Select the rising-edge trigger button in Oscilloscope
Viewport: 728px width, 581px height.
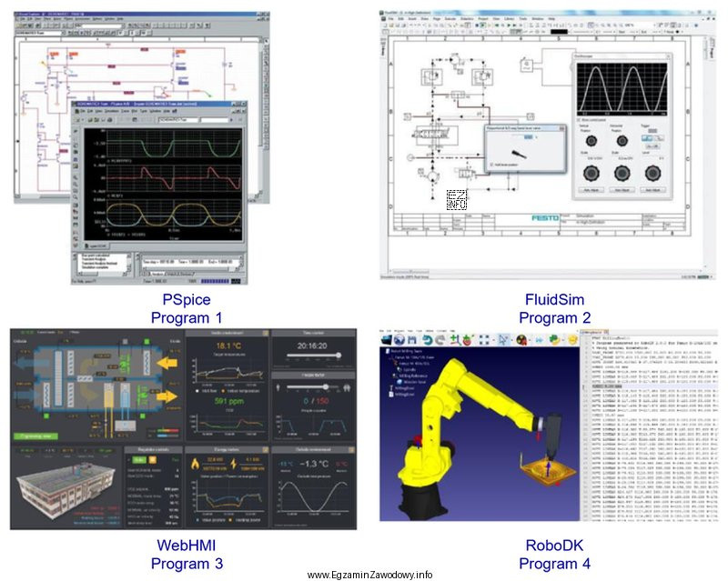pos(647,138)
